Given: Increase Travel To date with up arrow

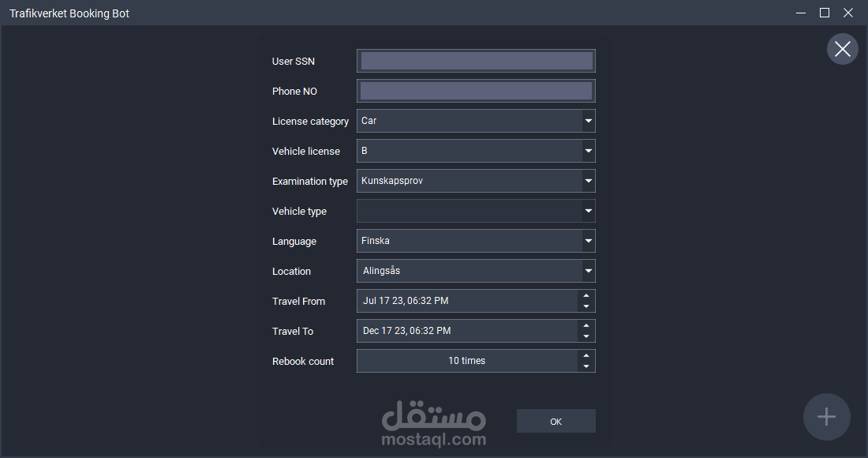Looking at the screenshot, I should [586, 325].
